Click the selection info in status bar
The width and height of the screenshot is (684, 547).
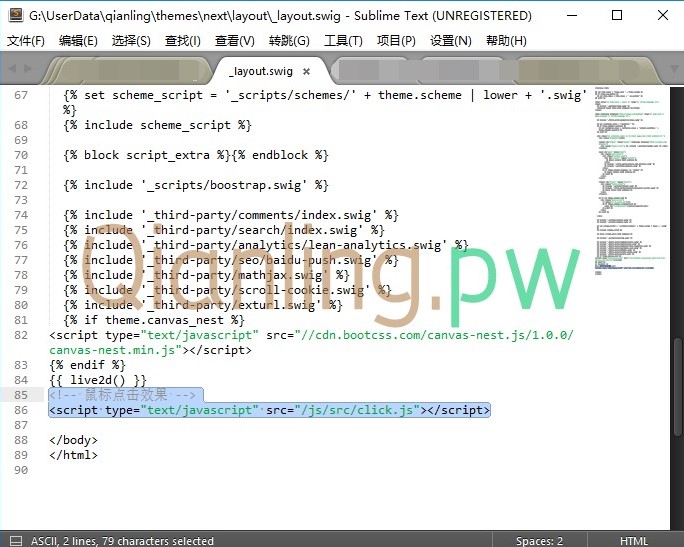tap(122, 541)
